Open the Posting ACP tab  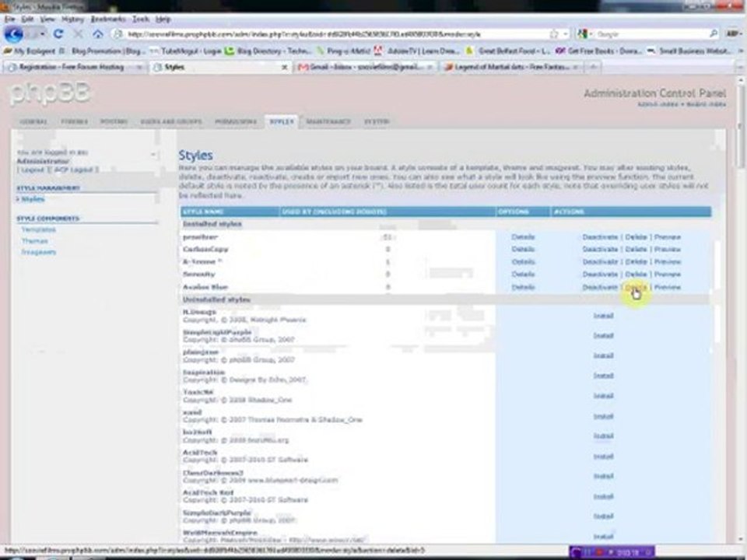(x=114, y=122)
